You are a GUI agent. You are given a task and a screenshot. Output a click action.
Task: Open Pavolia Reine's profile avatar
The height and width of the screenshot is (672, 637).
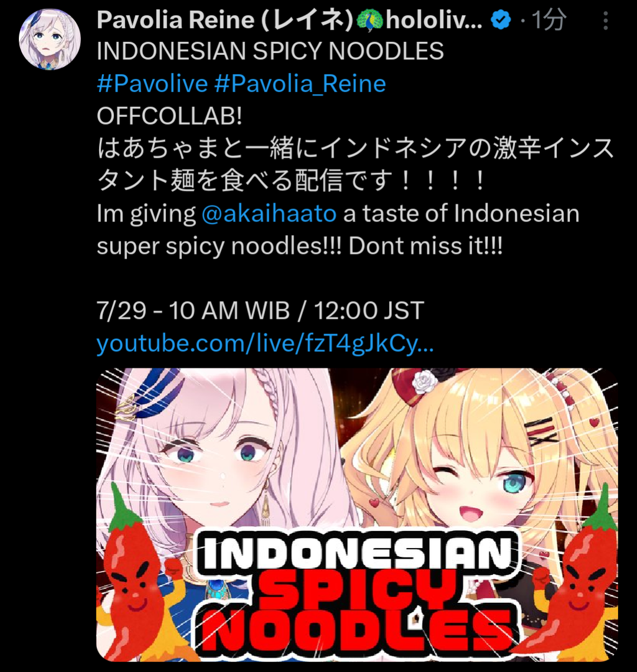pyautogui.click(x=50, y=39)
